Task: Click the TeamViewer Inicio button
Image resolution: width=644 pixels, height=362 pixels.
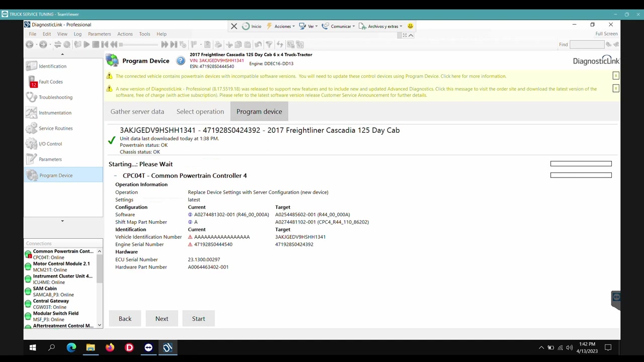Action: tap(252, 26)
